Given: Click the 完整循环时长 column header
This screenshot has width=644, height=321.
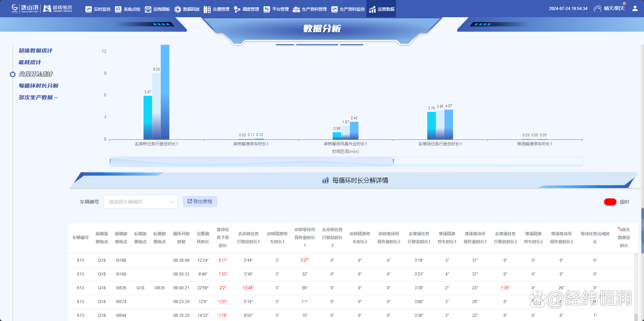Looking at the screenshot, I should [x=203, y=238].
